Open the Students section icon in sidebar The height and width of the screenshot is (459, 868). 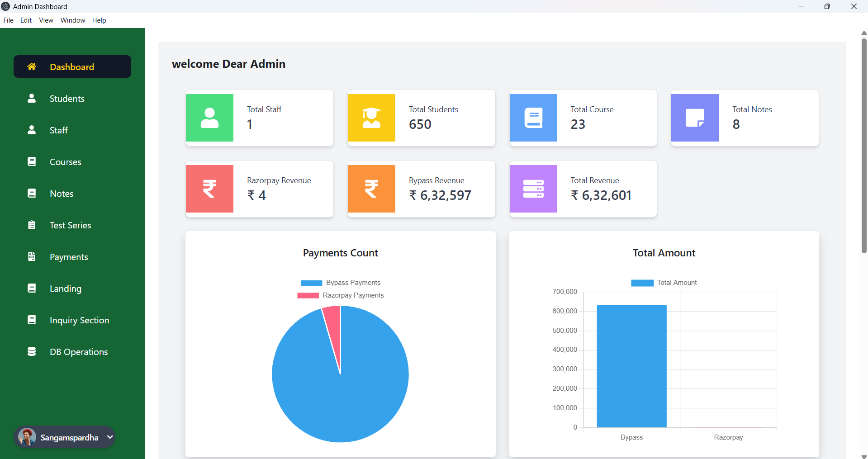[x=31, y=98]
